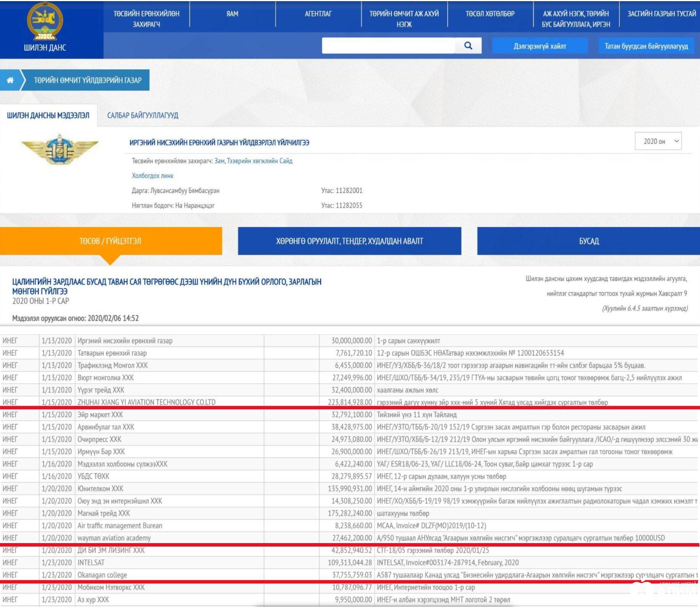Screen dimensions: 700x607
Task: Follow the Холбогдох линк link
Action: pos(152,176)
